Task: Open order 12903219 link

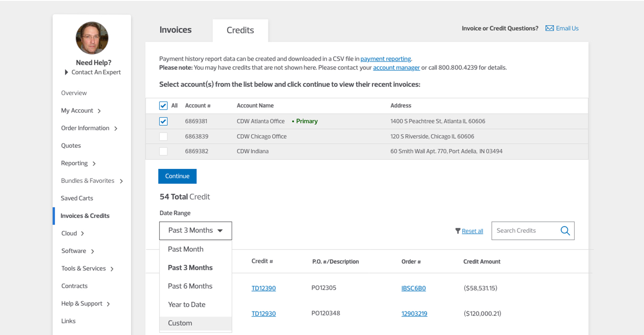Action: pos(414,314)
